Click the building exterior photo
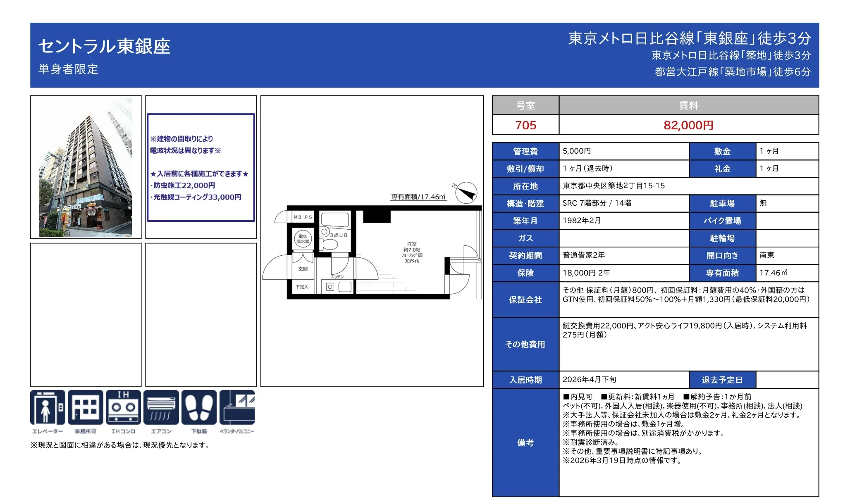 (86, 167)
